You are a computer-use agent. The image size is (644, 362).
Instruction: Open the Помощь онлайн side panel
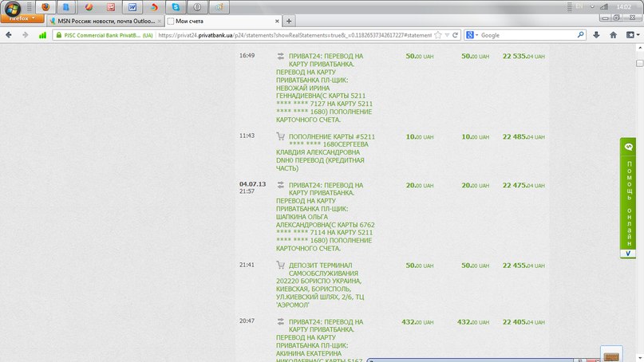pyautogui.click(x=628, y=198)
